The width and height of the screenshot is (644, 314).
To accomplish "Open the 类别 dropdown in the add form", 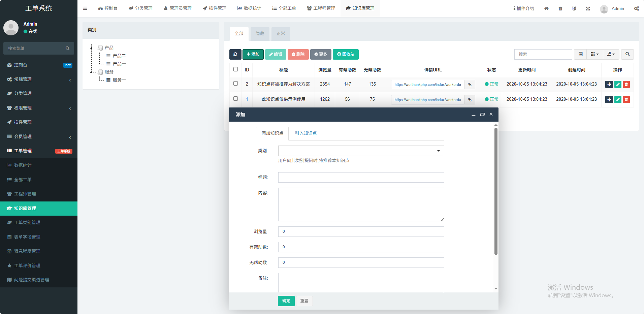I will (x=361, y=151).
